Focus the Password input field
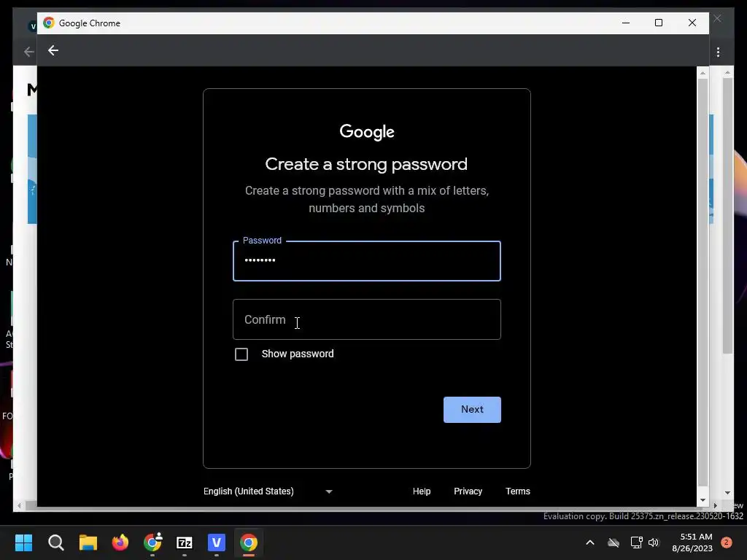 [367, 261]
